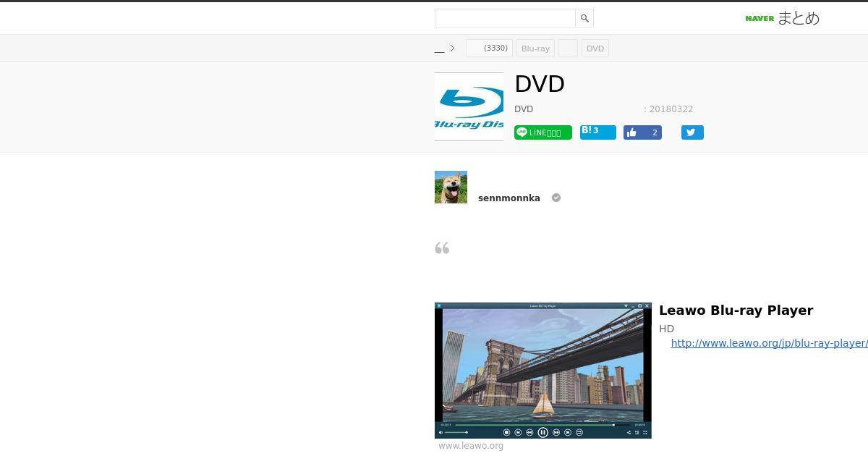Screen dimensions: 868x456
Task: Focus the top search input field
Action: pos(505,18)
